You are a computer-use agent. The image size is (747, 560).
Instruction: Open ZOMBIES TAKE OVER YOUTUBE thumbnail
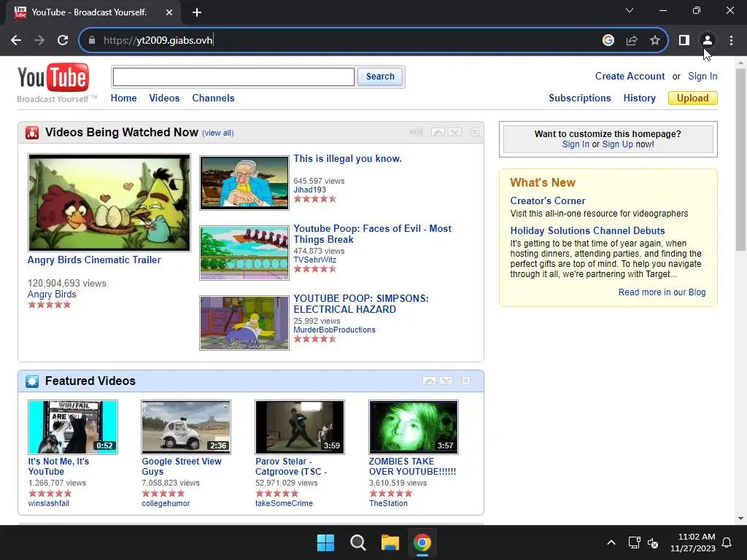(414, 427)
